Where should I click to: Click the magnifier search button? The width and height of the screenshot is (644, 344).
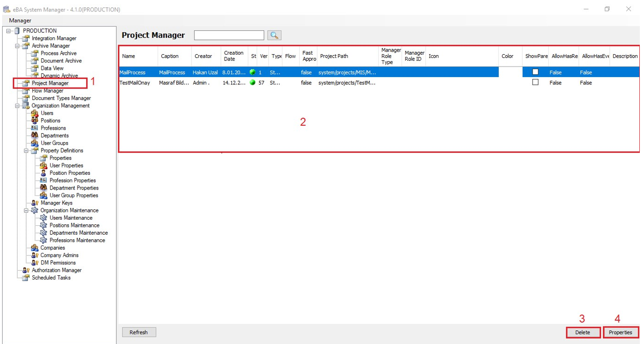pyautogui.click(x=274, y=35)
